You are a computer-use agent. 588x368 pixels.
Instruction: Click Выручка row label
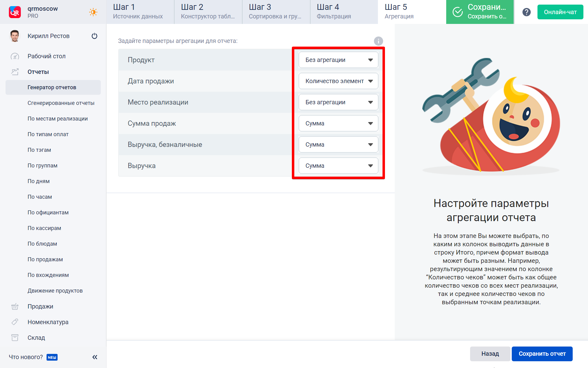pos(142,166)
